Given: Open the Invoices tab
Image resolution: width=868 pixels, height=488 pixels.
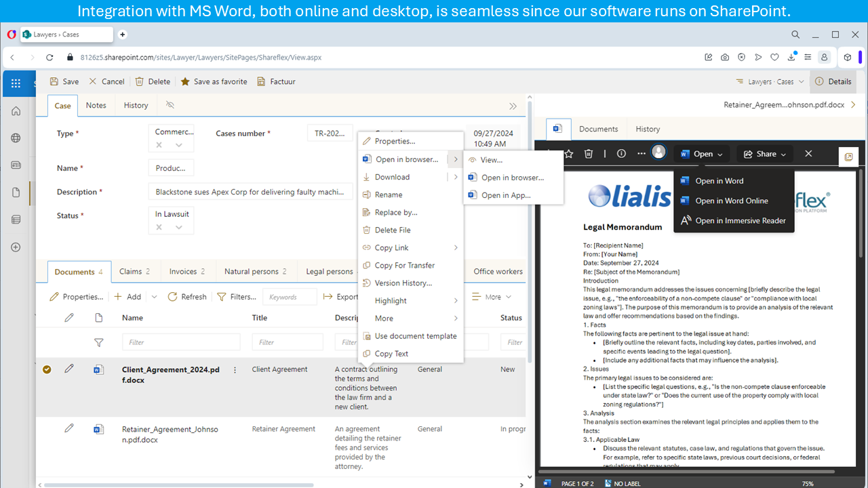Looking at the screenshot, I should tap(186, 271).
